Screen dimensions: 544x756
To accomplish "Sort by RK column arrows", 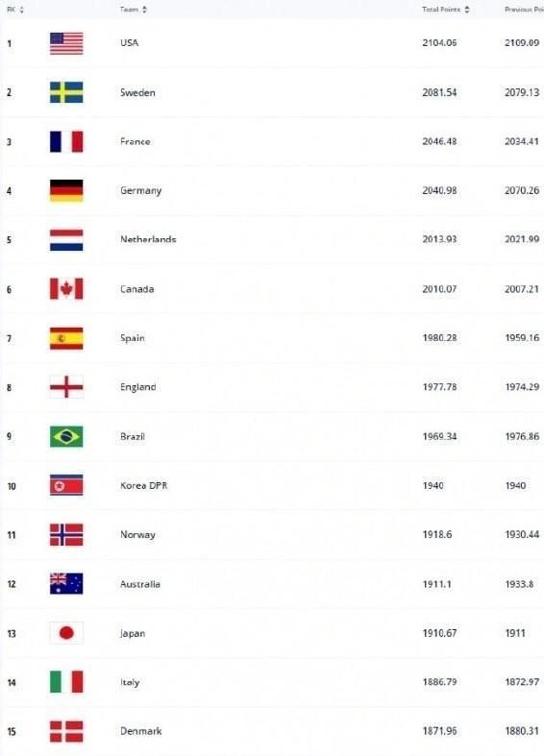I will point(21,10).
